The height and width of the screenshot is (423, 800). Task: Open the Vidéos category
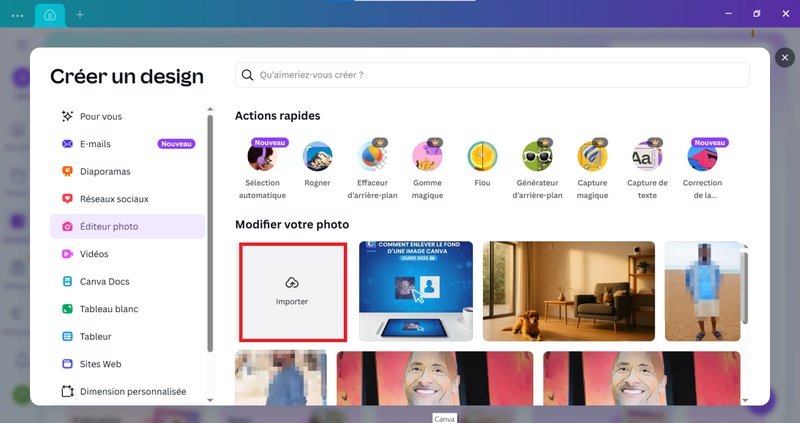128,254
